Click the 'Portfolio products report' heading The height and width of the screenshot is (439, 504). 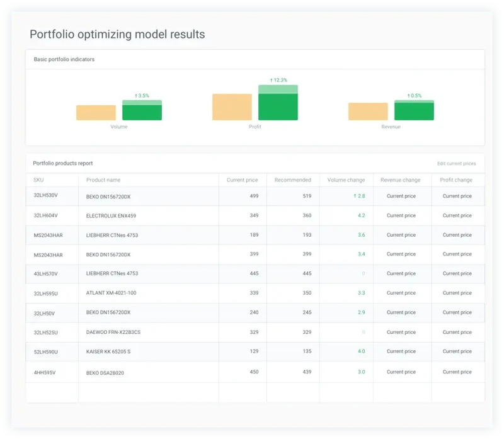coord(62,163)
